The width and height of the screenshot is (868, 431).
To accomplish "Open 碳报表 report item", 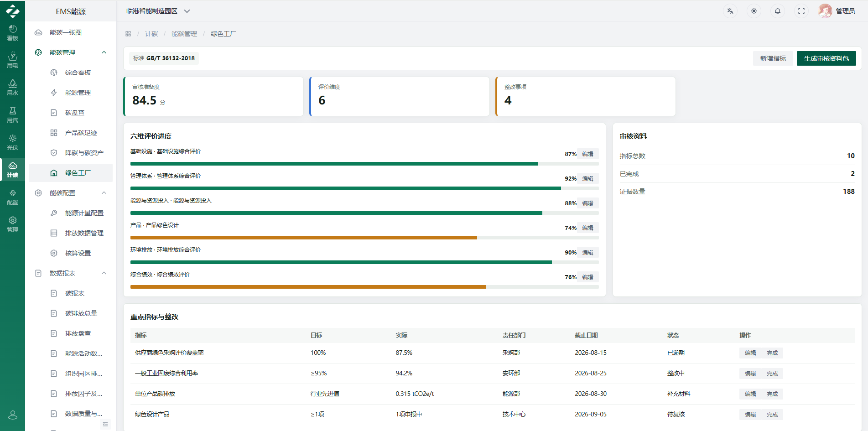I will tap(71, 293).
